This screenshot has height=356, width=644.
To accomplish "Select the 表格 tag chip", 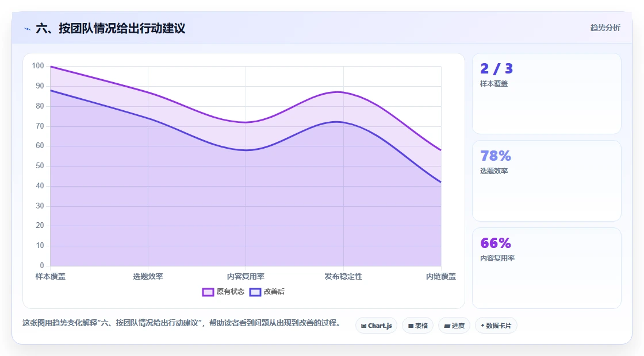I will pos(417,326).
